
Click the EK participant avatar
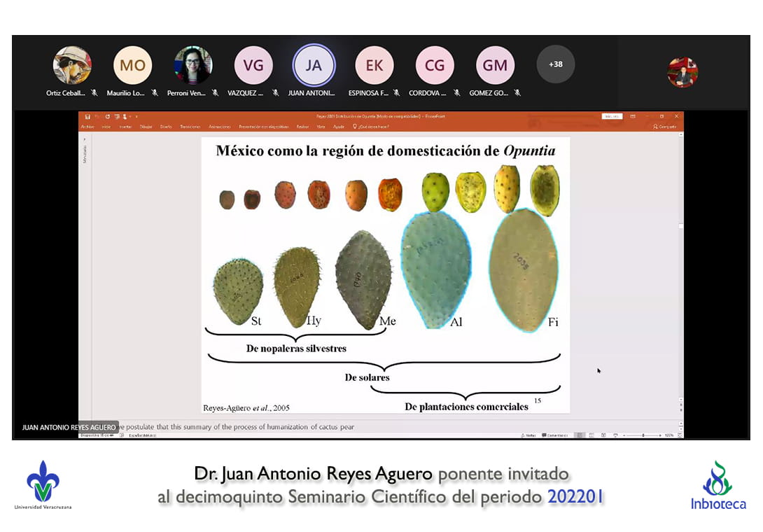point(374,65)
